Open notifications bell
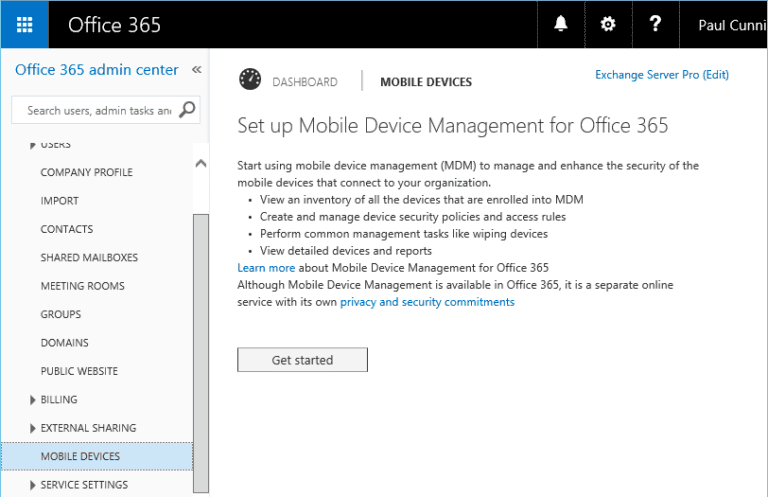This screenshot has width=768, height=497. pyautogui.click(x=560, y=24)
